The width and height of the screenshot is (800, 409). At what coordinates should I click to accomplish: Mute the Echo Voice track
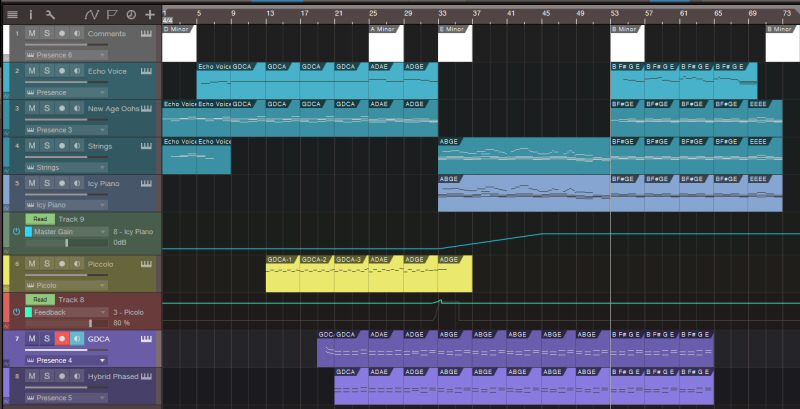click(32, 71)
